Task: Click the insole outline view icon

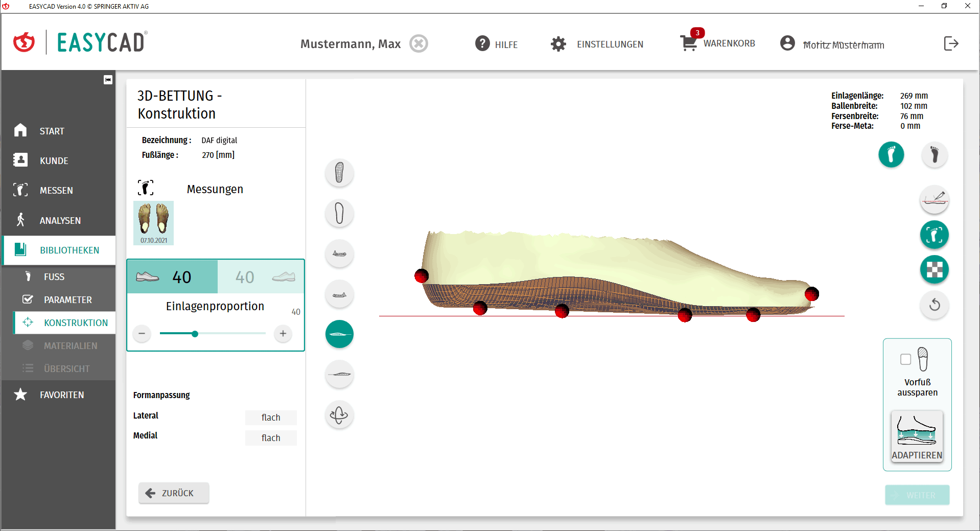Action: click(339, 213)
